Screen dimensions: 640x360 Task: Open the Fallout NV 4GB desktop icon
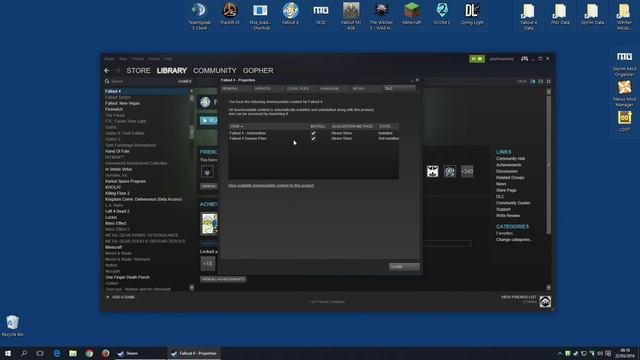(351, 16)
